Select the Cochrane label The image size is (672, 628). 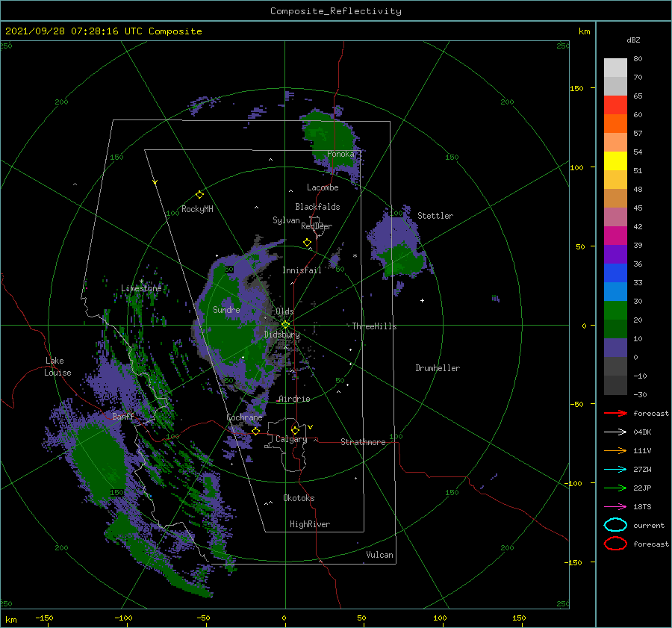pyautogui.click(x=244, y=417)
